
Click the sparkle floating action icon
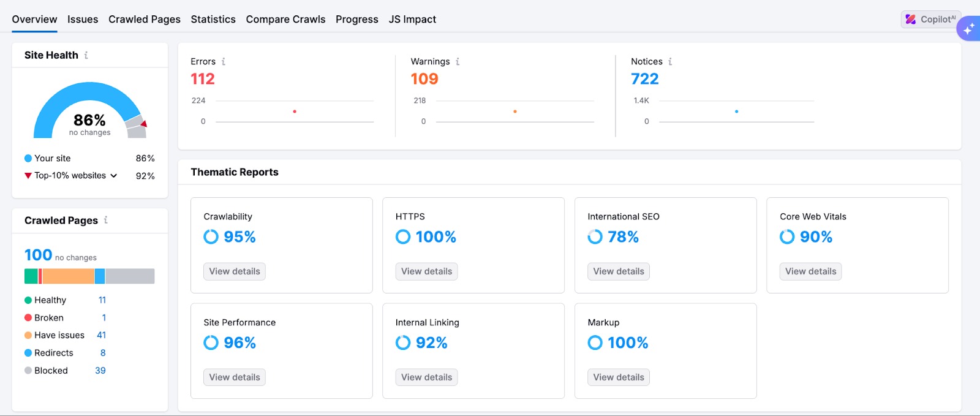(x=968, y=29)
